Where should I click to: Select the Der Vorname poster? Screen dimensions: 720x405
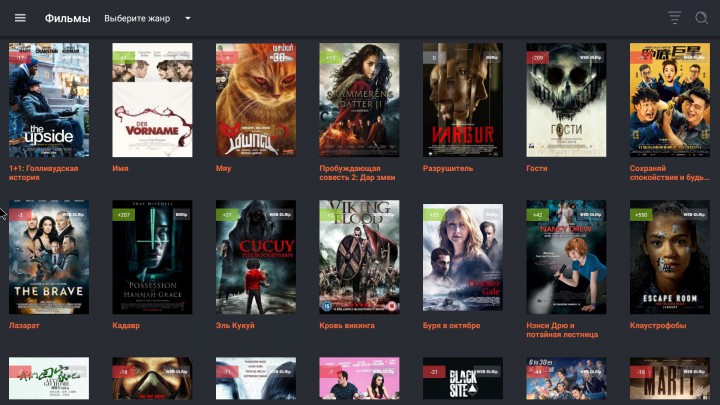[152, 99]
